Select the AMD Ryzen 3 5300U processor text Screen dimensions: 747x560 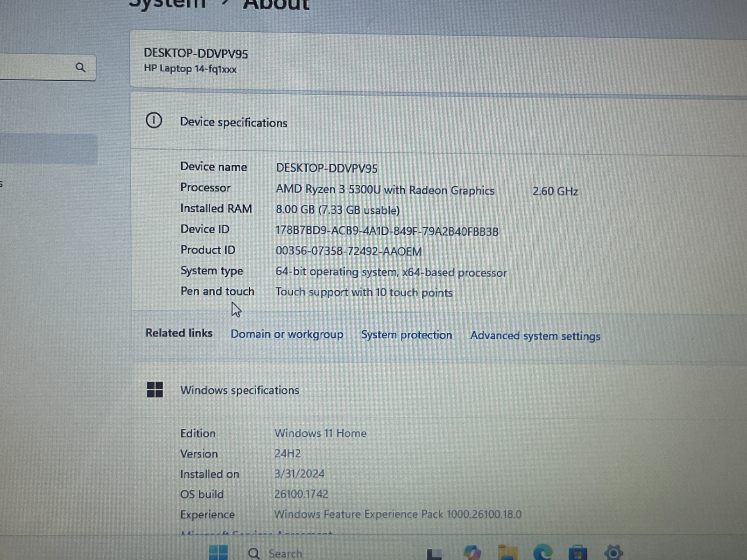[385, 190]
